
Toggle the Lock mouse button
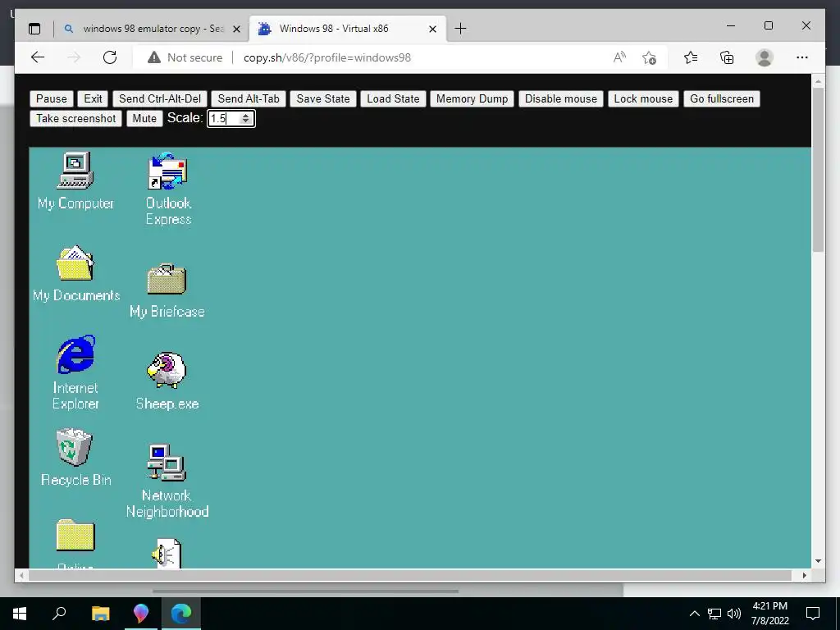point(643,98)
